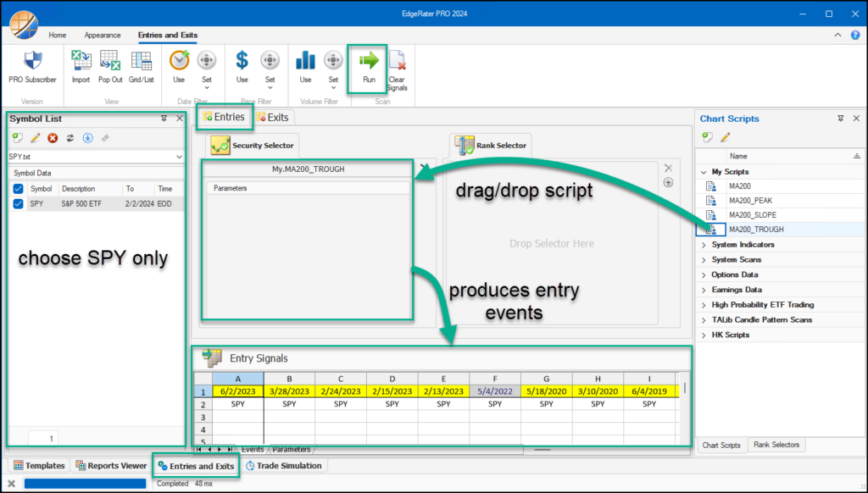The image size is (868, 493).
Task: Click the blue download icon in Symbol List
Action: pos(87,138)
